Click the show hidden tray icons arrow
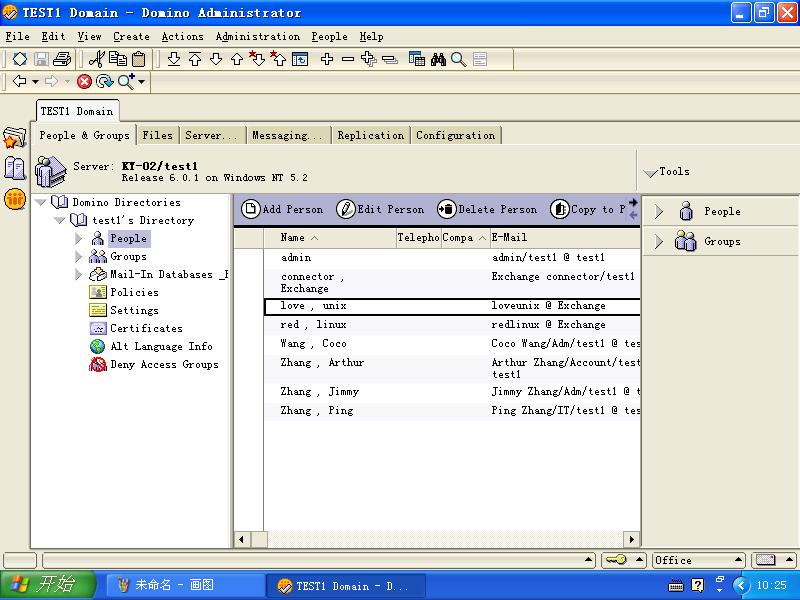 741,585
